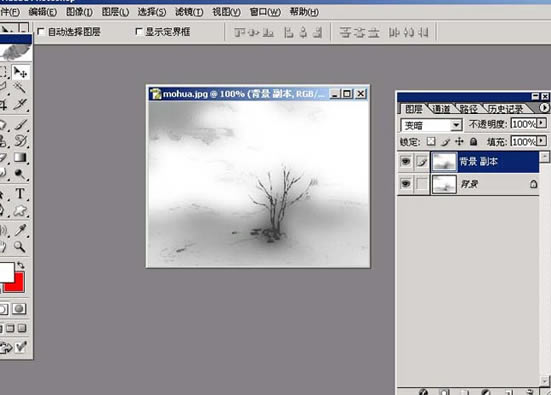Toggle lock position icon

tap(459, 142)
